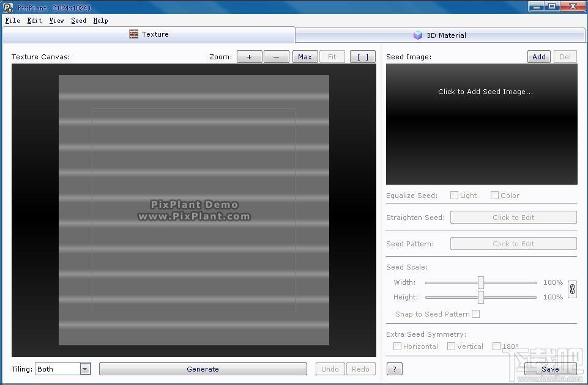Click the texture canvas preview
Screen dimensions: 588x385
194,210
